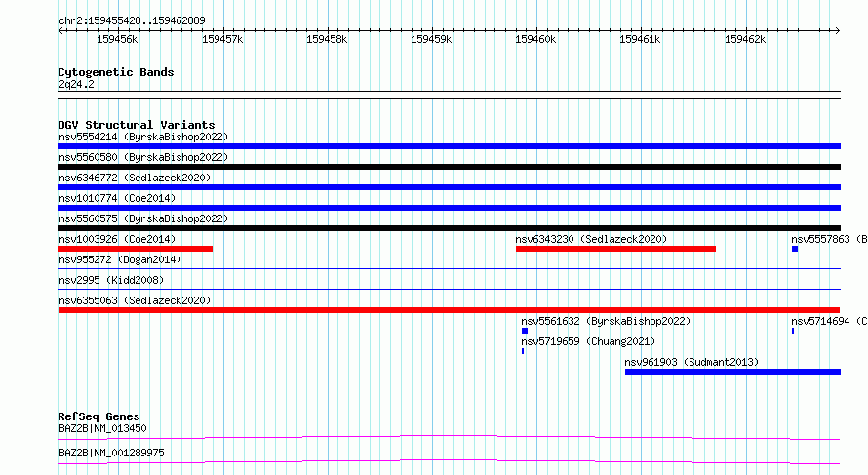Click the 159457k ruler label

[222, 39]
